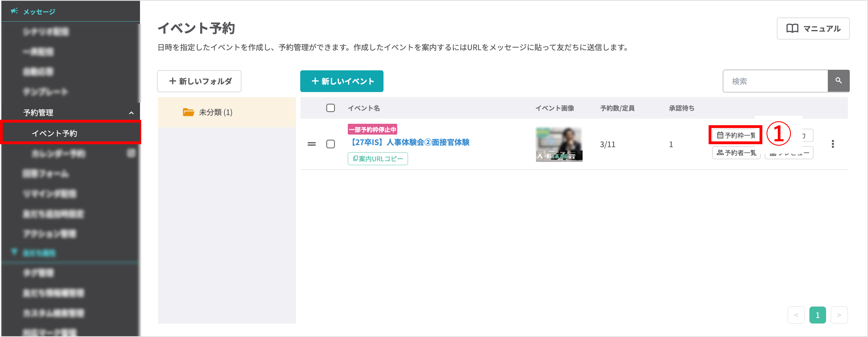Click the イベント画像 column header
The image size is (868, 337).
(555, 108)
